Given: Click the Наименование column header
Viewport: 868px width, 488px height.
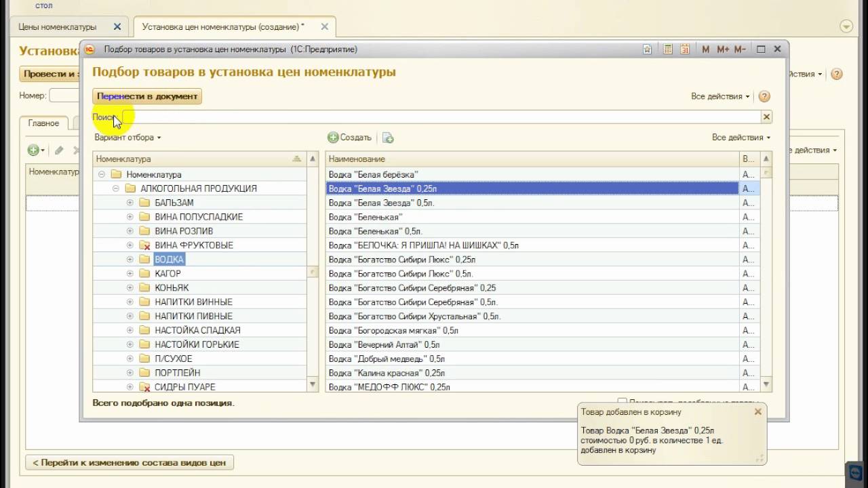Looking at the screenshot, I should click(532, 159).
